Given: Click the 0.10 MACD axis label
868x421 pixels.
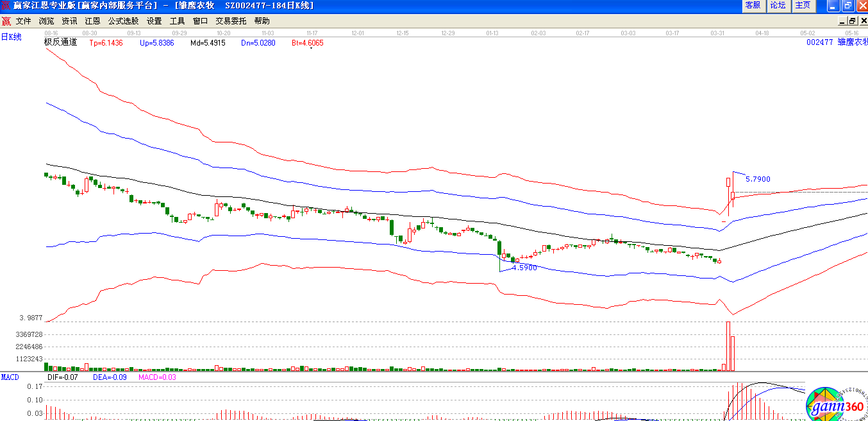Looking at the screenshot, I should point(35,400).
